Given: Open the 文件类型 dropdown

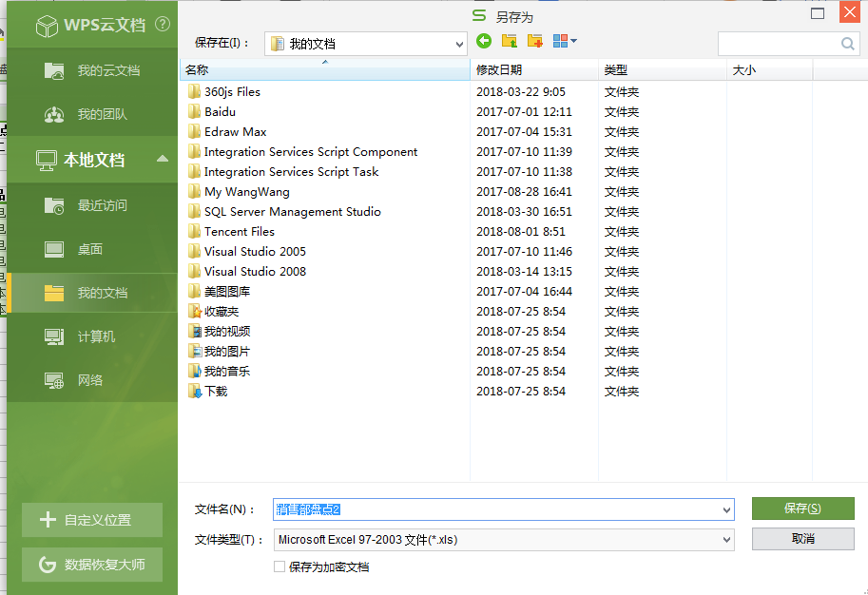Looking at the screenshot, I should pyautogui.click(x=504, y=540).
